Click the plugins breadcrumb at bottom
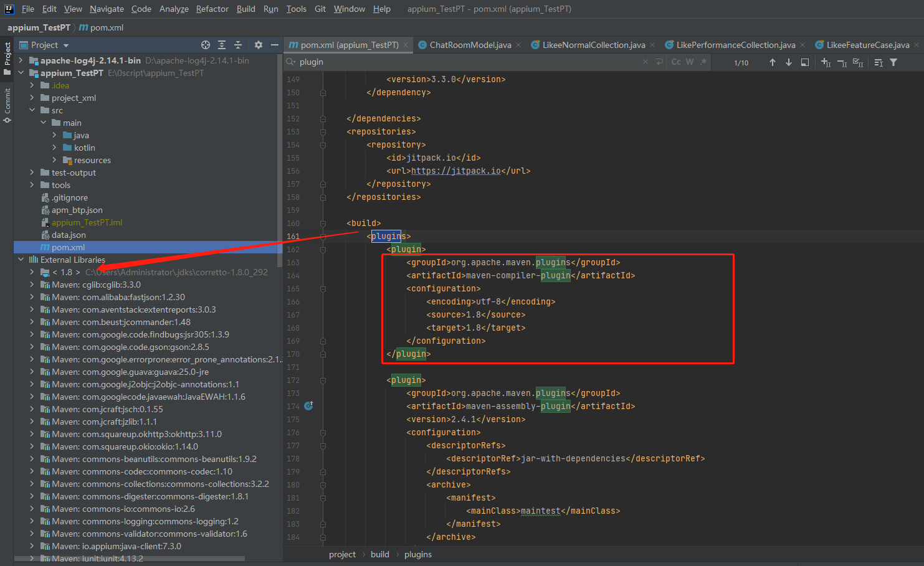 coord(418,554)
